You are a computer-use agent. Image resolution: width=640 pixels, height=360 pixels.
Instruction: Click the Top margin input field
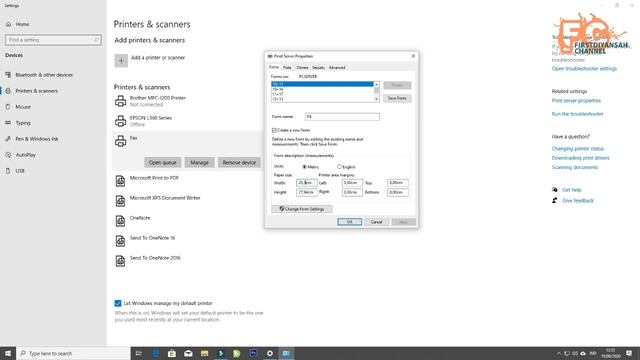(x=398, y=182)
